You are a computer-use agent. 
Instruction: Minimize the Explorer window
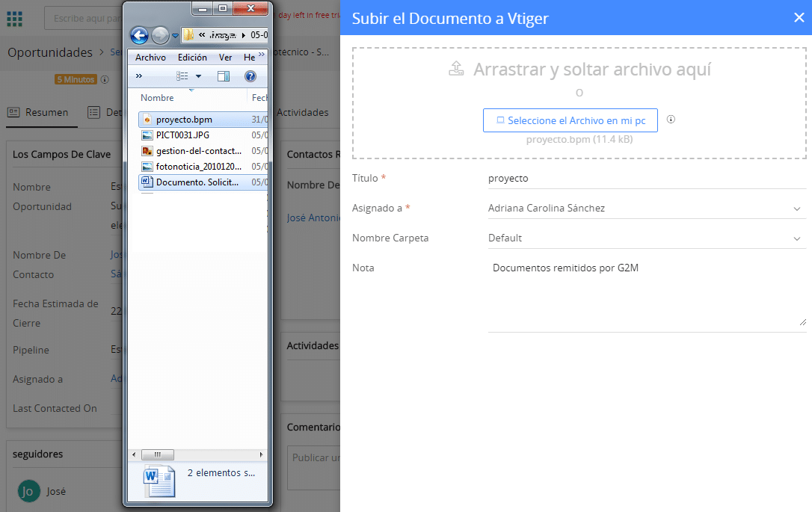click(203, 9)
